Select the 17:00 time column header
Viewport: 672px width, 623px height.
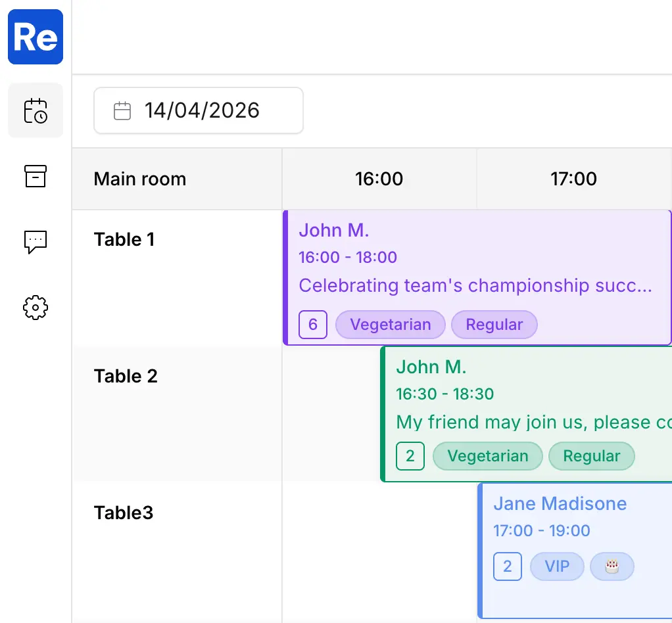point(574,179)
